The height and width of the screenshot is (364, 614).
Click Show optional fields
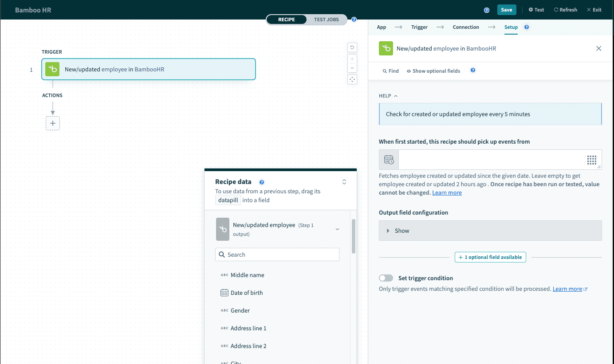tap(433, 71)
